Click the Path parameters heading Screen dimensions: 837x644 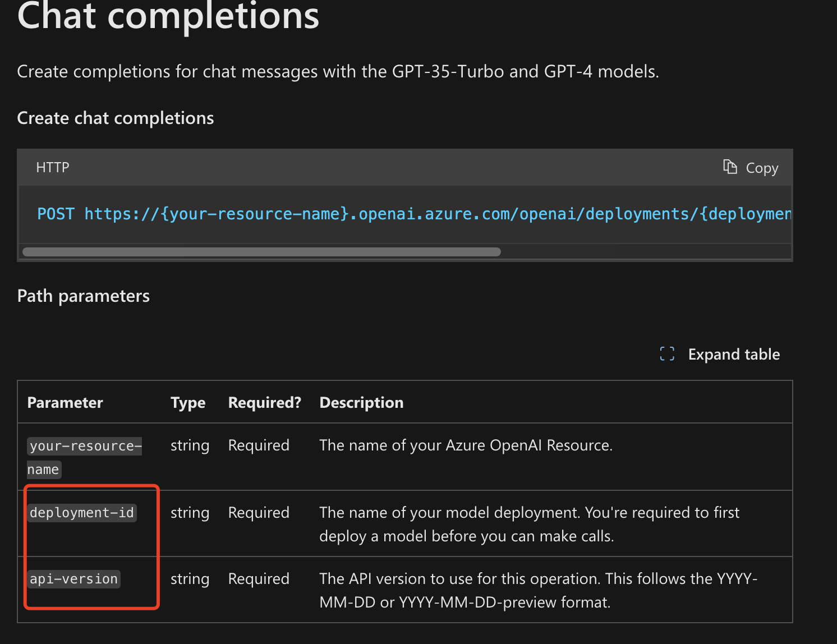click(x=84, y=296)
